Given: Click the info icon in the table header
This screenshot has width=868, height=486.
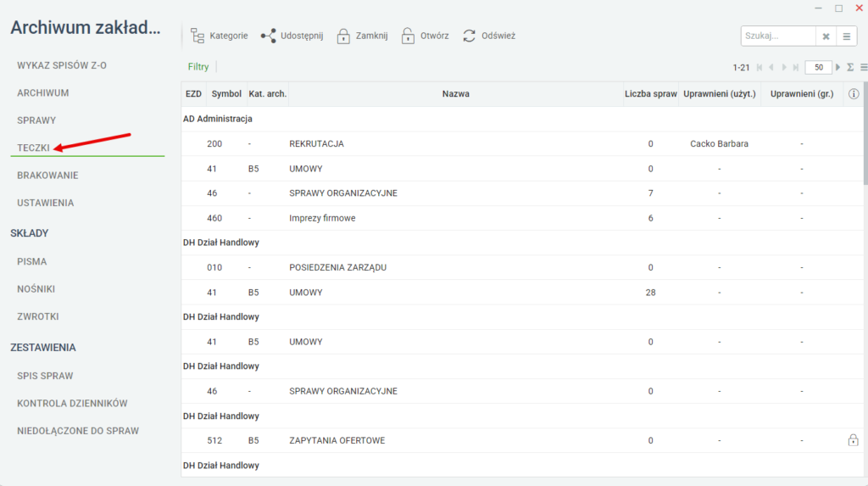Looking at the screenshot, I should coord(854,93).
